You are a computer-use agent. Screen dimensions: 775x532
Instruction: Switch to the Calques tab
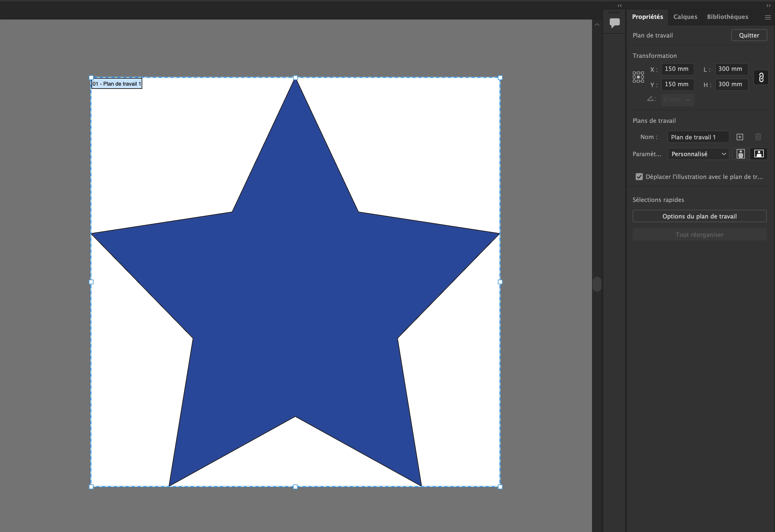685,17
